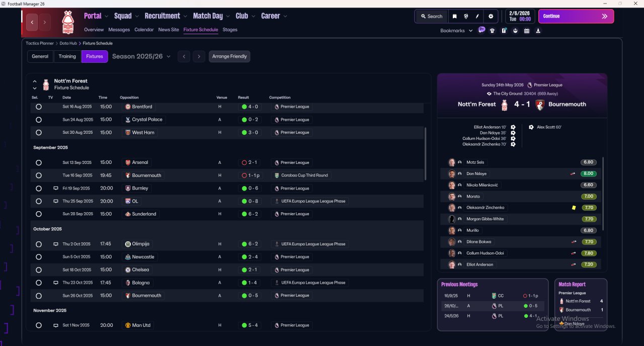Click the Arsenal club badge icon
Screen dimensions: 644x346
coord(128,162)
